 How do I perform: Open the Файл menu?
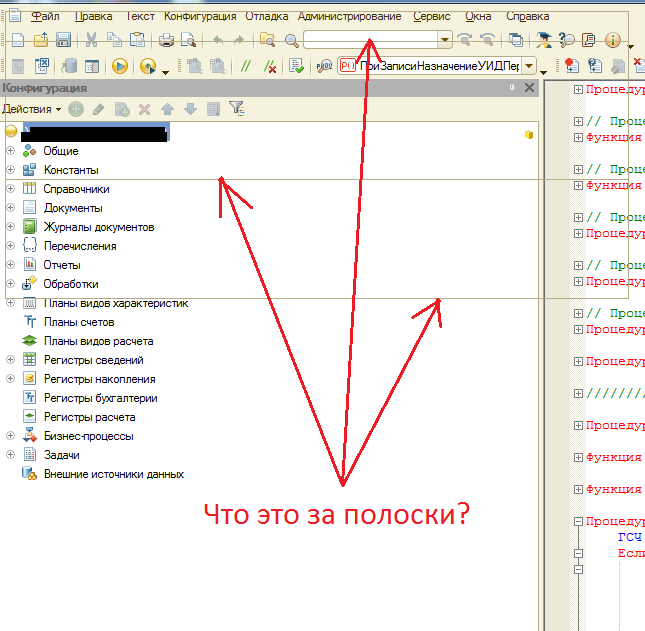[45, 16]
